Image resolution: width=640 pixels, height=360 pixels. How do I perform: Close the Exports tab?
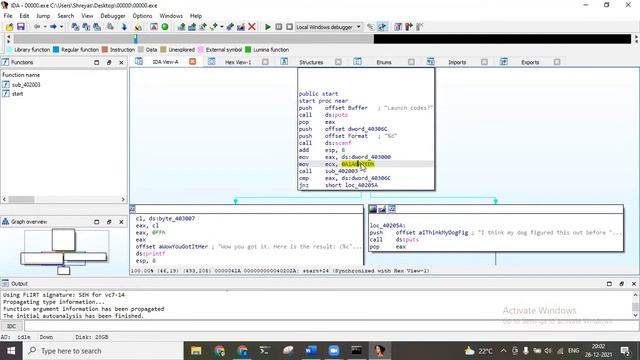tap(557, 62)
